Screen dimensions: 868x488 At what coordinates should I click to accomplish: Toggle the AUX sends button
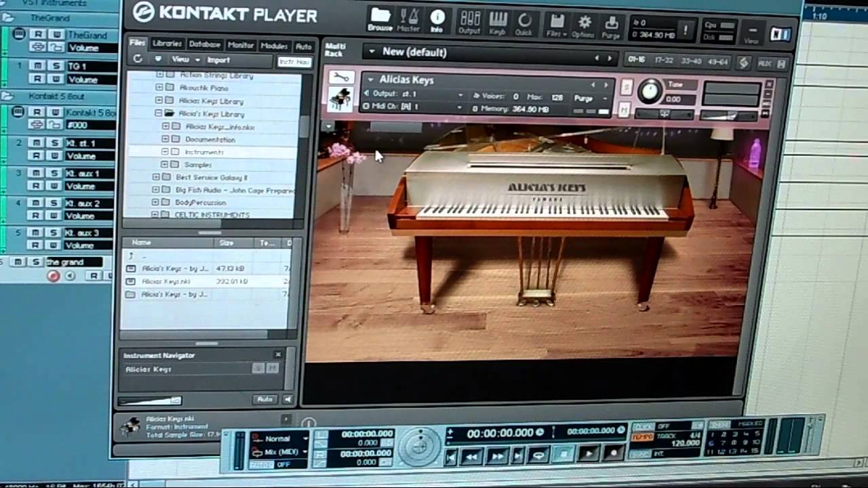click(x=764, y=64)
